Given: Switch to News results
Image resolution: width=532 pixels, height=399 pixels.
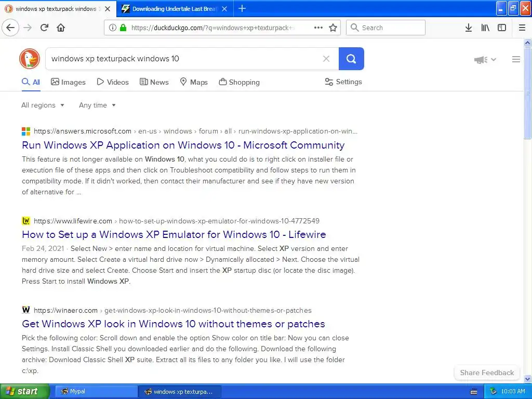Looking at the screenshot, I should 154,82.
